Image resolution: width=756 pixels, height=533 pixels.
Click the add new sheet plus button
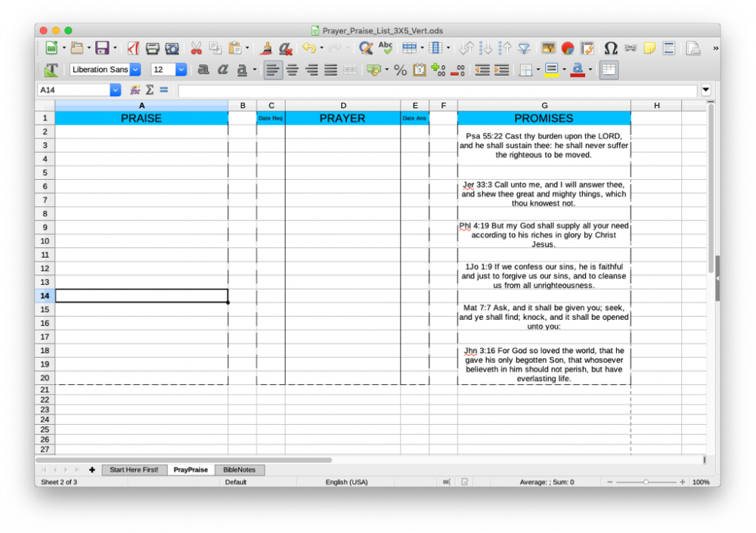tap(92, 469)
